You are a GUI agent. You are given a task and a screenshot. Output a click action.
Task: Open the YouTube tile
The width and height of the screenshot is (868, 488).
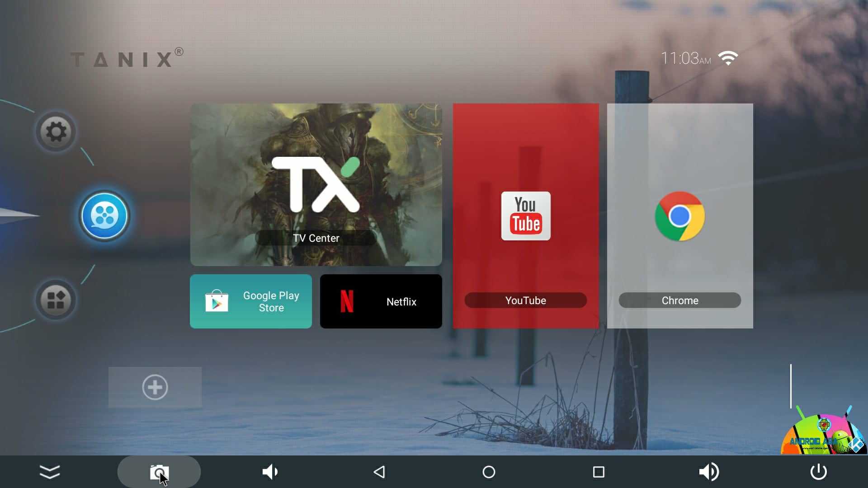pos(526,216)
